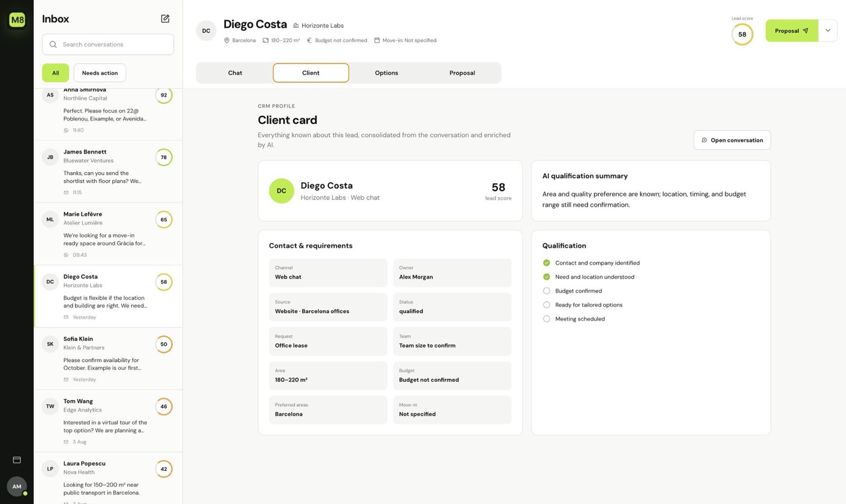Toggle the Contact and company identified check
This screenshot has height=504, width=846.
[x=546, y=263]
